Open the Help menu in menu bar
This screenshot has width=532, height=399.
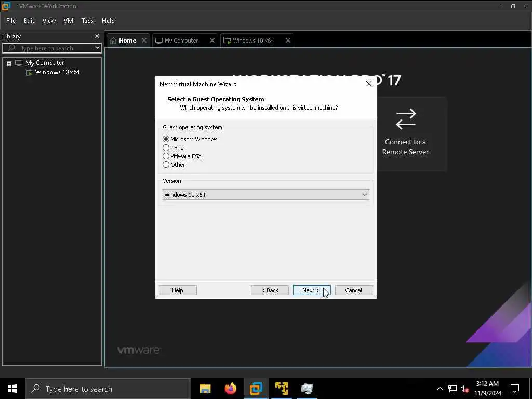point(108,21)
